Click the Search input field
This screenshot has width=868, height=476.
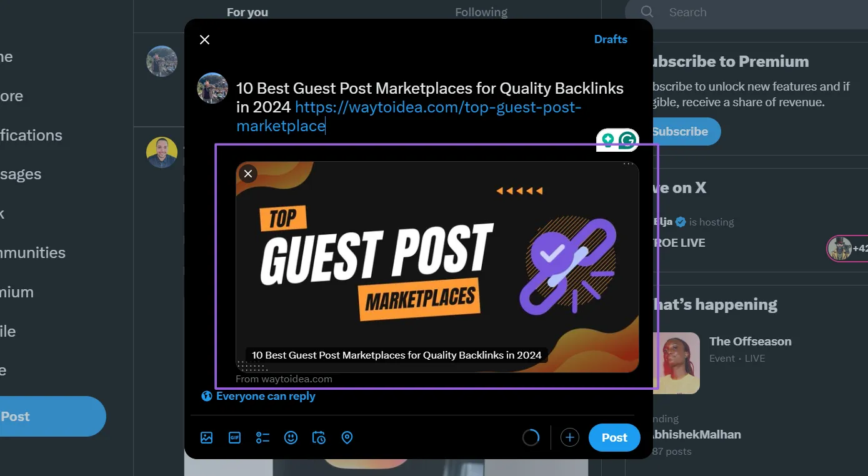tap(750, 12)
